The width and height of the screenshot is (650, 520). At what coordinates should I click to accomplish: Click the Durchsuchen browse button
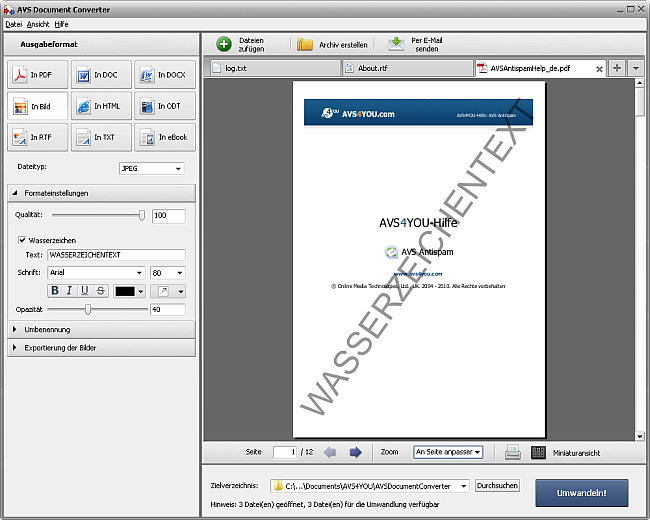[497, 486]
